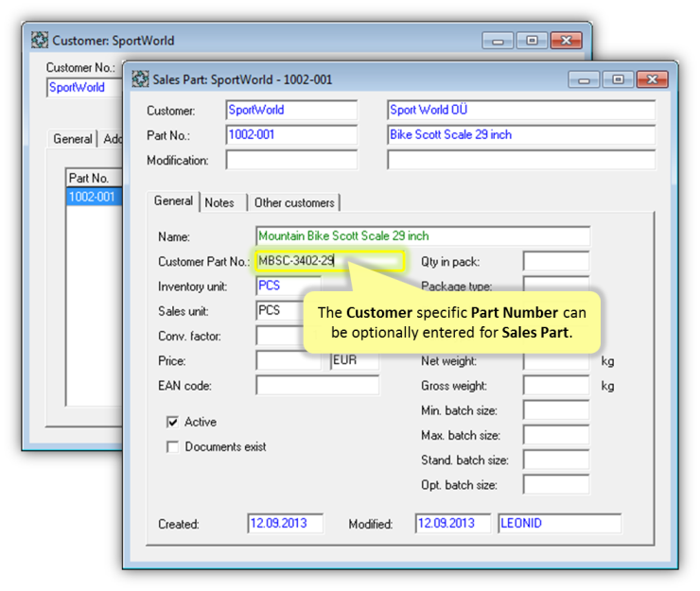The width and height of the screenshot is (700, 591).
Task: Click the Customer window title icon
Action: [40, 40]
